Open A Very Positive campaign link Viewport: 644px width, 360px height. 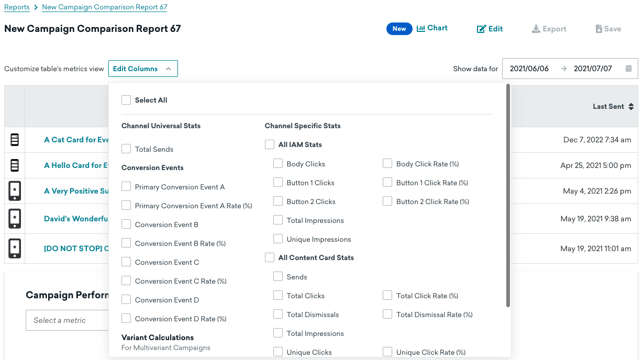click(76, 191)
